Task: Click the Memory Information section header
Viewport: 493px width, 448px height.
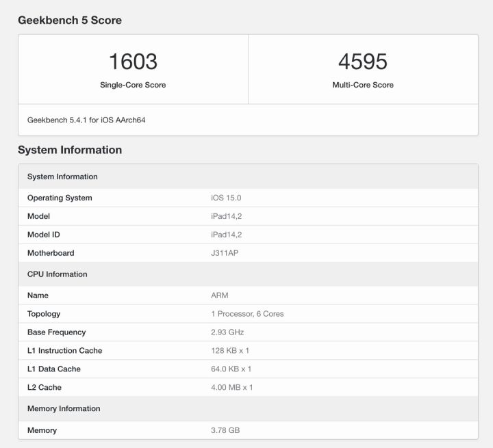Action: 248,409
